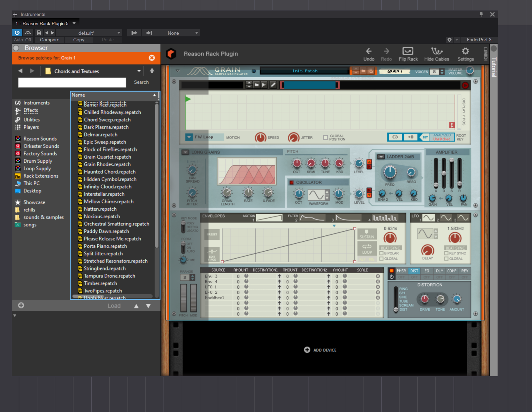Image resolution: width=532 pixels, height=412 pixels.
Task: Click the Hide Cables icon
Action: [x=437, y=51]
